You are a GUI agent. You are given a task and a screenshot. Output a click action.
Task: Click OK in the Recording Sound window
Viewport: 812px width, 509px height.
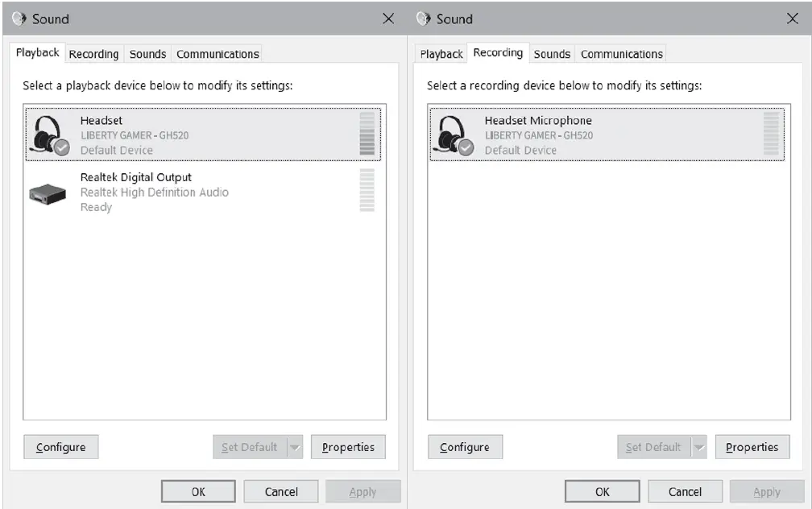(x=603, y=491)
